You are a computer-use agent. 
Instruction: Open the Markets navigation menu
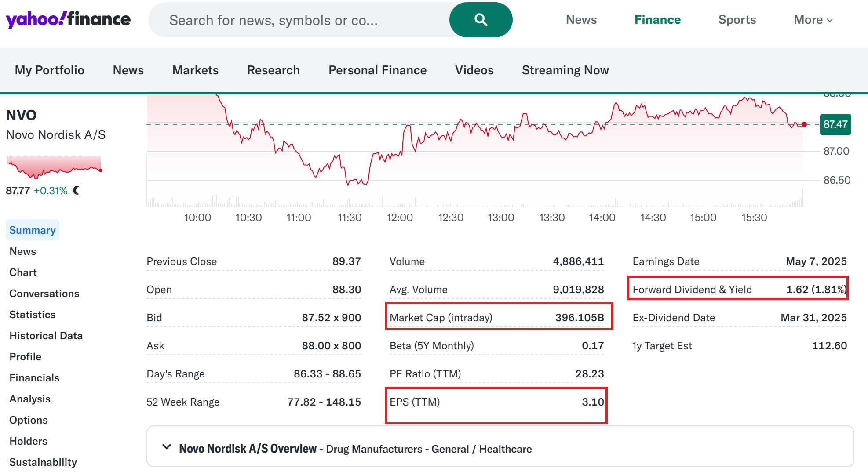(x=195, y=70)
